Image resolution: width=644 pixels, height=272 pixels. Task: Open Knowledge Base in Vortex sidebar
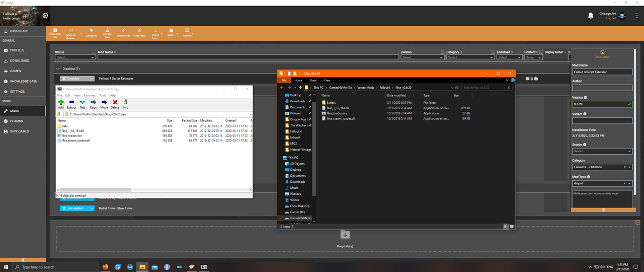point(23,81)
